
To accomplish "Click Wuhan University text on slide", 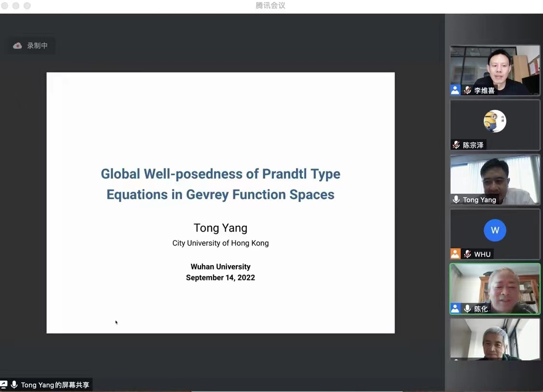I will click(x=220, y=267).
